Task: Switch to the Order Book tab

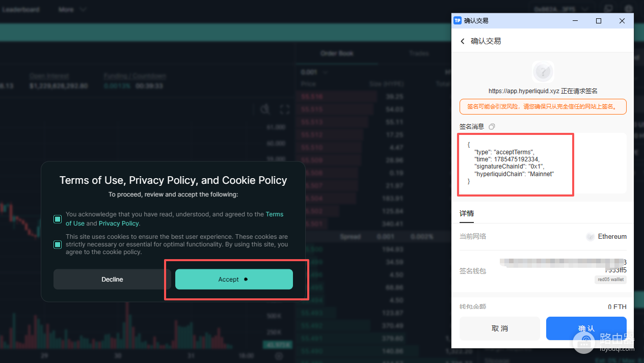Action: 337,53
